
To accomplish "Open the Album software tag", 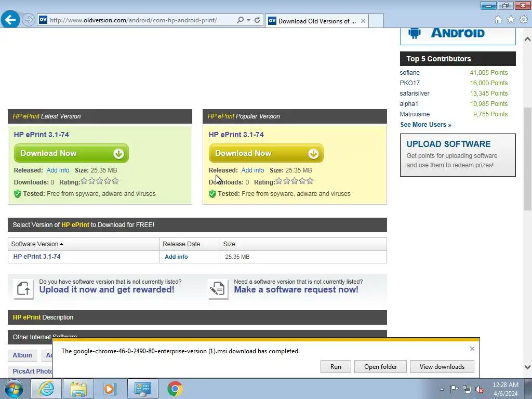I will [x=22, y=355].
